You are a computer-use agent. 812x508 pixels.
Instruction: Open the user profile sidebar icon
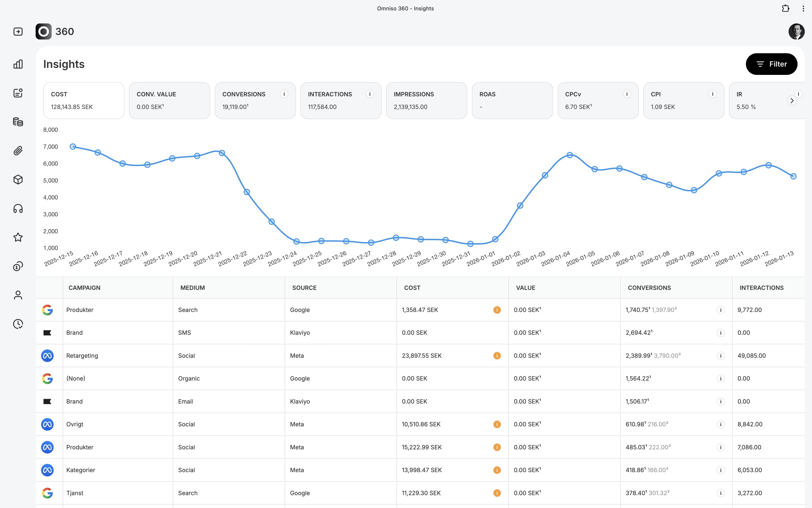pos(18,295)
